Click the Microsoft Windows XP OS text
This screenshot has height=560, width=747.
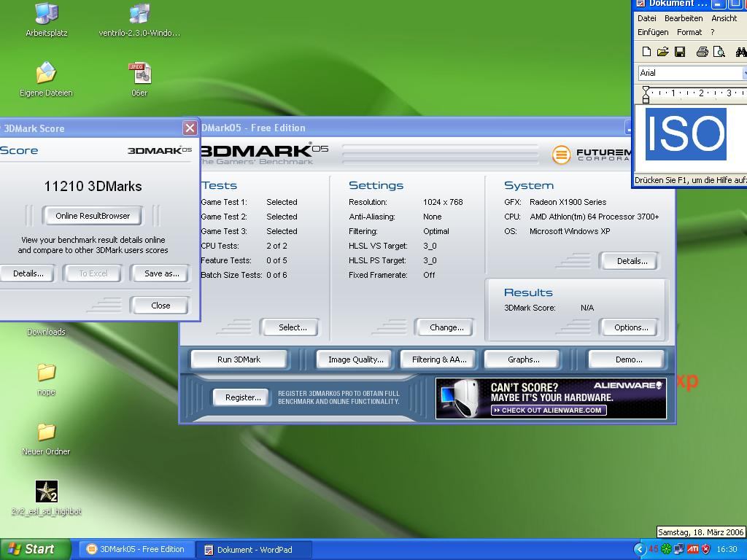point(570,231)
